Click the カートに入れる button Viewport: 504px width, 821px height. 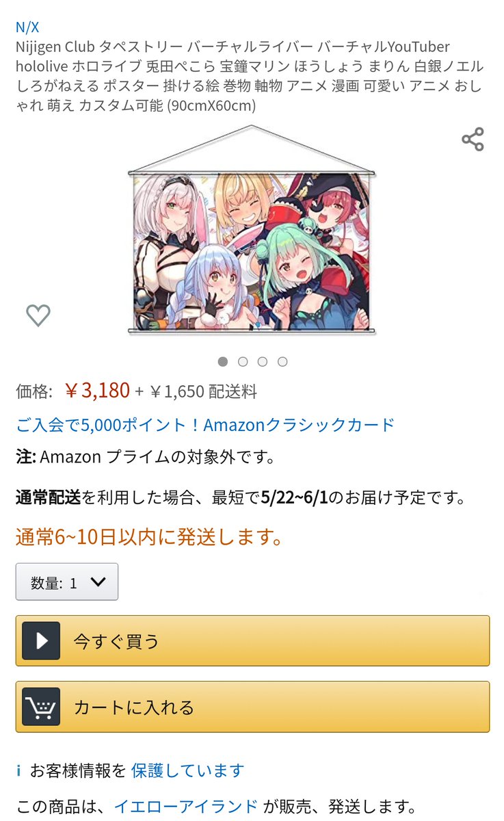tap(252, 707)
